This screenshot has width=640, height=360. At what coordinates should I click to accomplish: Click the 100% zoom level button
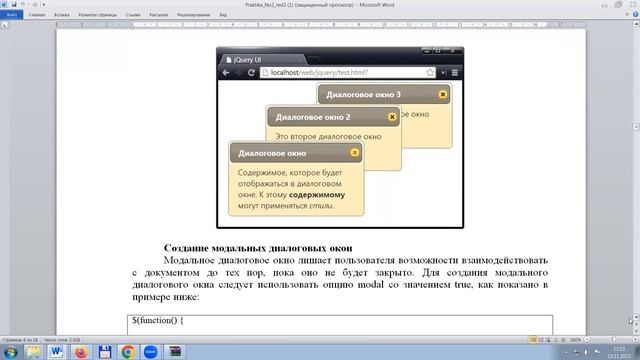(x=576, y=340)
